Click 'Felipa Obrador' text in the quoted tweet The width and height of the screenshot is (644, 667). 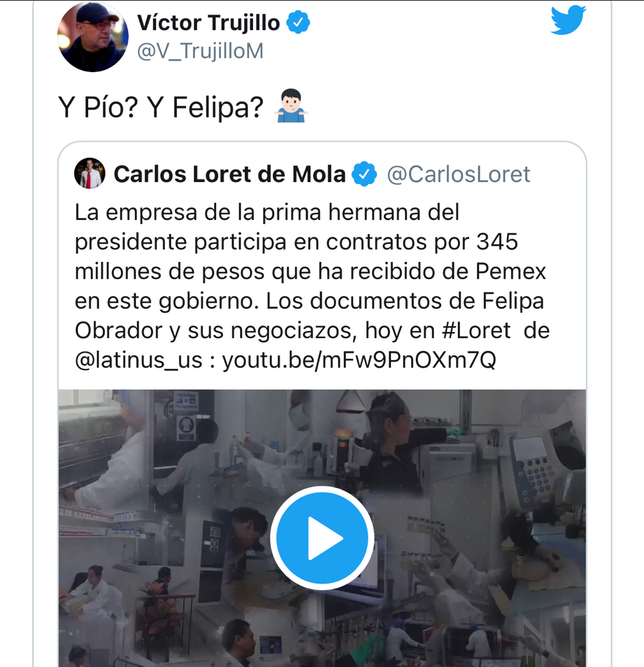coord(310,315)
